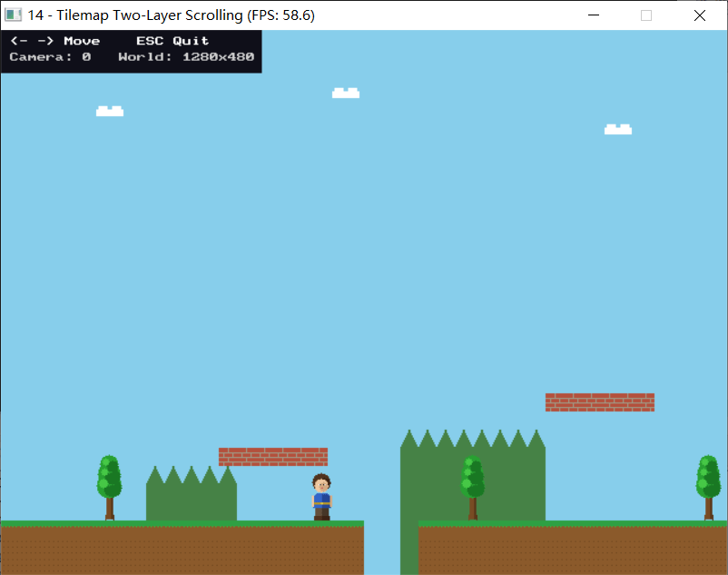This screenshot has height=575, width=728.
Task: Click the rightmost white cloud
Action: pos(618,130)
